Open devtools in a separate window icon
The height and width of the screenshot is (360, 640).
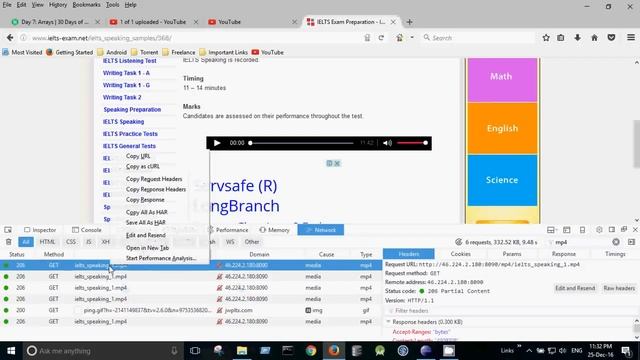(x=624, y=230)
